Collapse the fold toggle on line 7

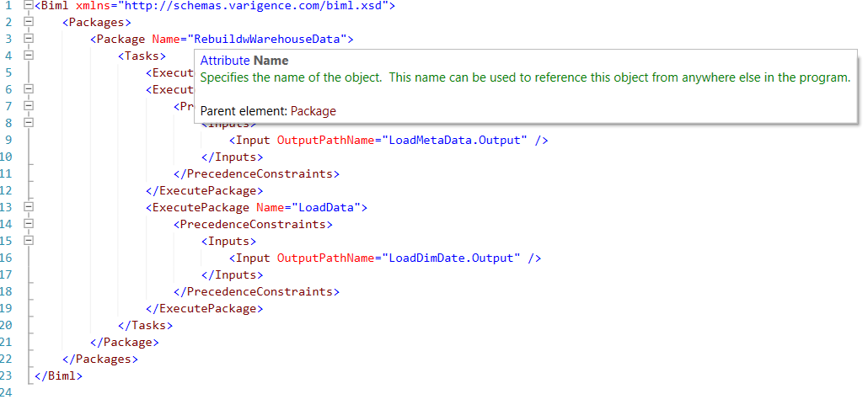pyautogui.click(x=29, y=106)
